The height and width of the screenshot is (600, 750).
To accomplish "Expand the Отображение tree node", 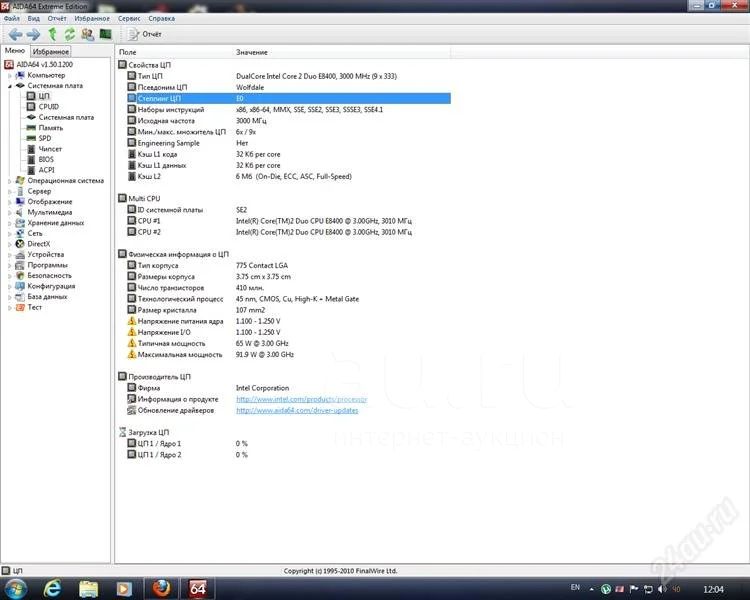I will coord(9,202).
